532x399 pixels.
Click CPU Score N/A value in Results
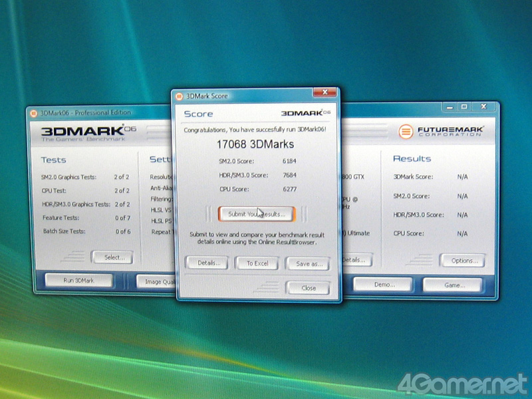click(x=462, y=233)
